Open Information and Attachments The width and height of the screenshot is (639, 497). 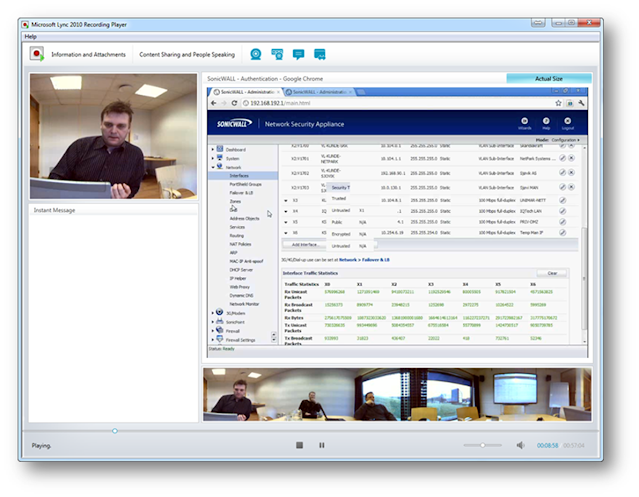pos(88,54)
